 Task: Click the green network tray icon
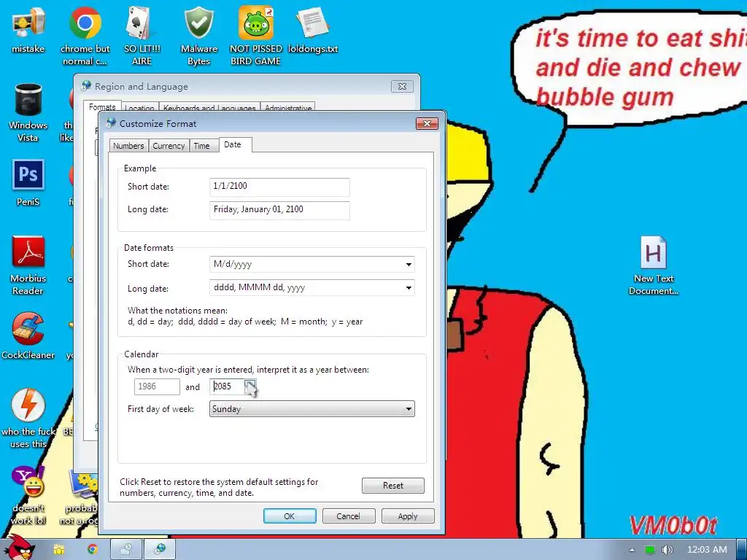(649, 550)
